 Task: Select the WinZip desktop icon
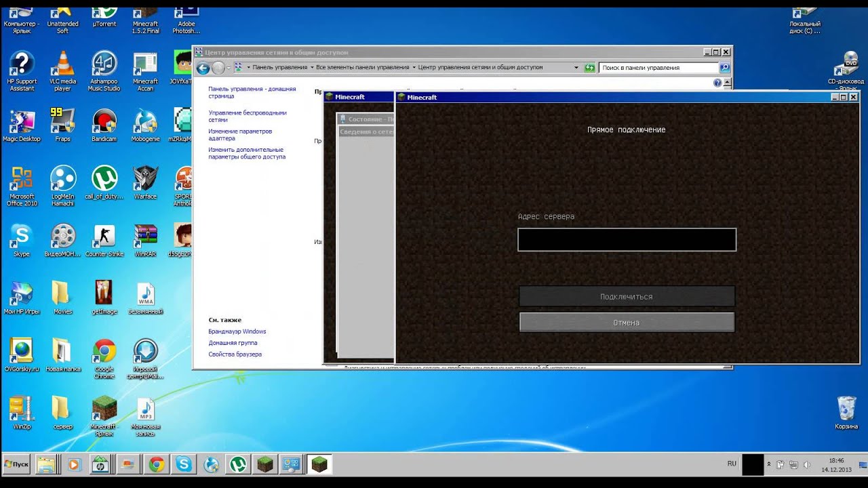[22, 413]
